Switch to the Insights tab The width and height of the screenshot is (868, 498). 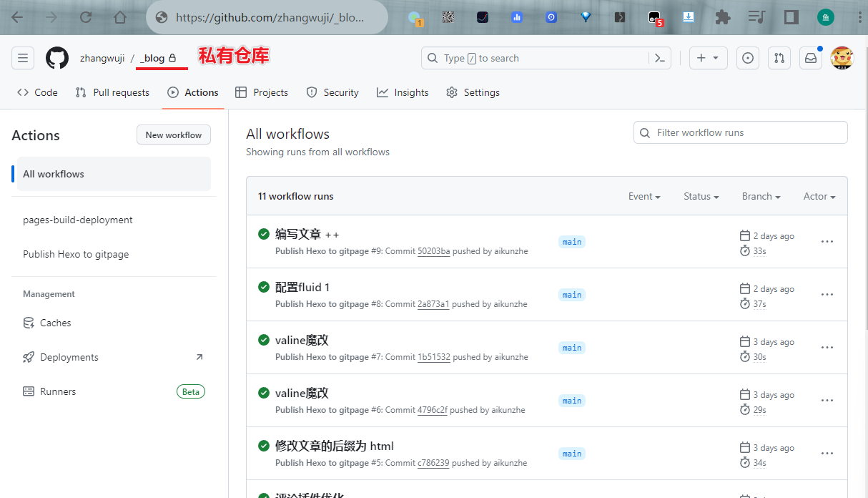point(403,92)
